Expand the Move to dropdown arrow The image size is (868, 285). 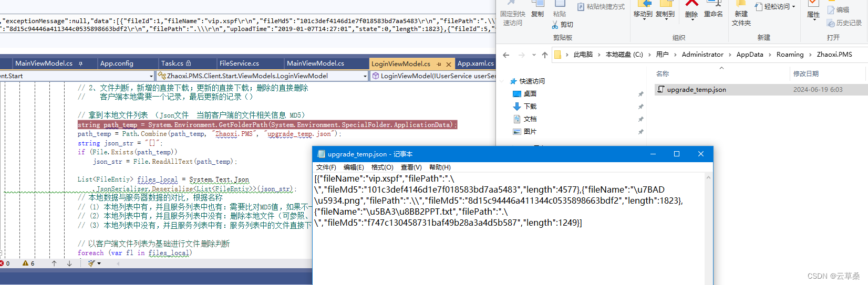click(x=643, y=20)
